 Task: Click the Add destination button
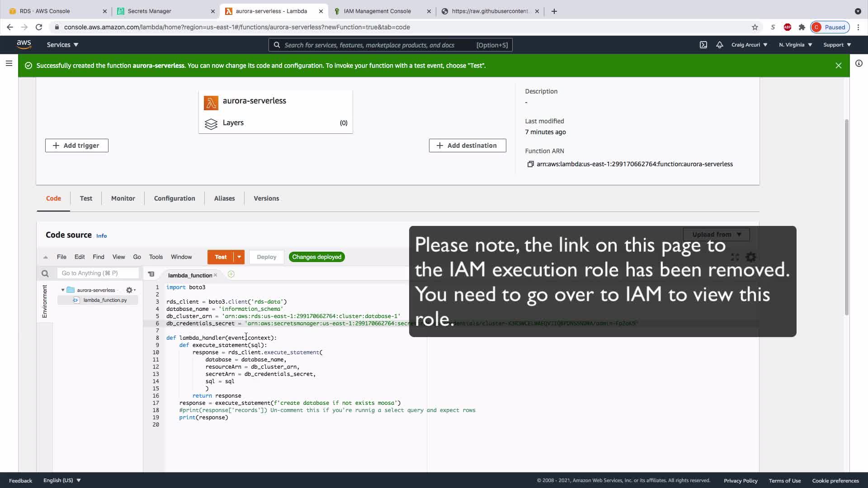pyautogui.click(x=467, y=145)
